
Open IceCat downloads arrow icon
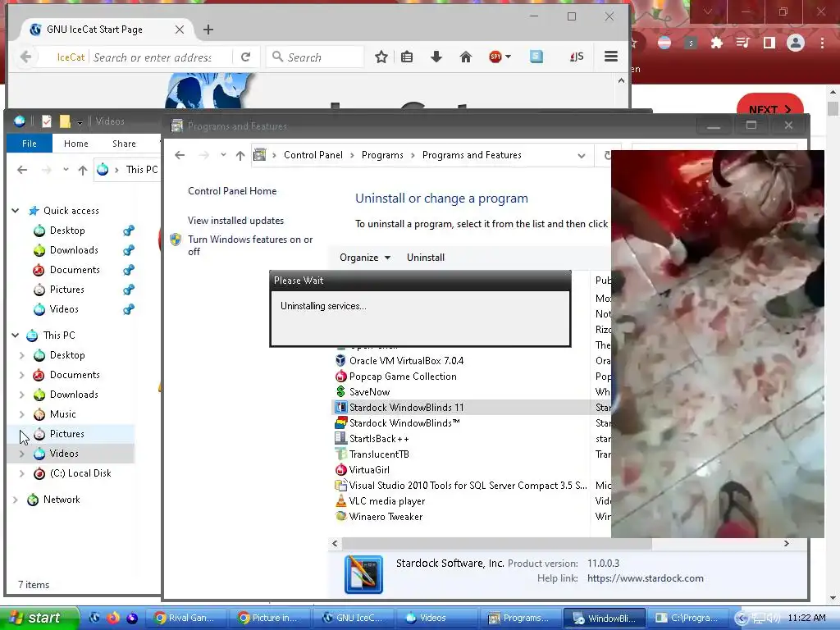(x=436, y=57)
